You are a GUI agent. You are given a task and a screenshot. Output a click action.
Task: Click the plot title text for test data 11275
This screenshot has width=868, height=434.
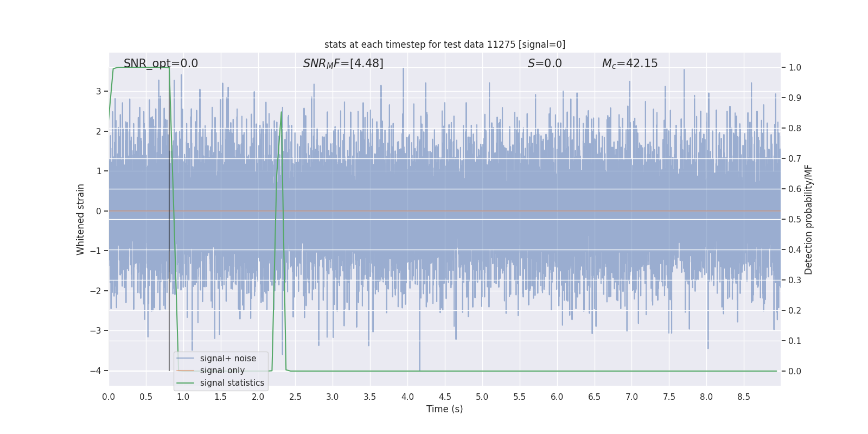tap(445, 44)
